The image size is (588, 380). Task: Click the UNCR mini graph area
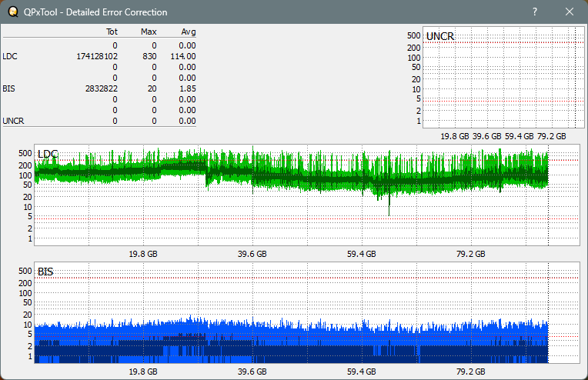[503, 78]
